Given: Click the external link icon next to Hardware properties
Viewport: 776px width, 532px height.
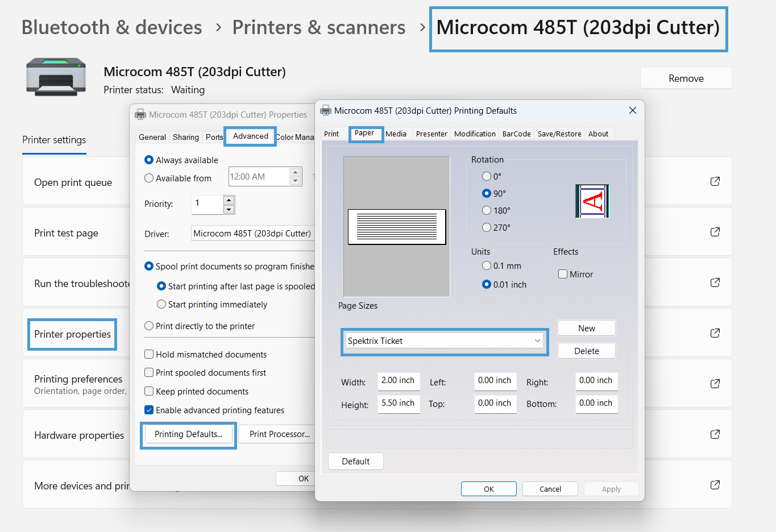Looking at the screenshot, I should [715, 434].
